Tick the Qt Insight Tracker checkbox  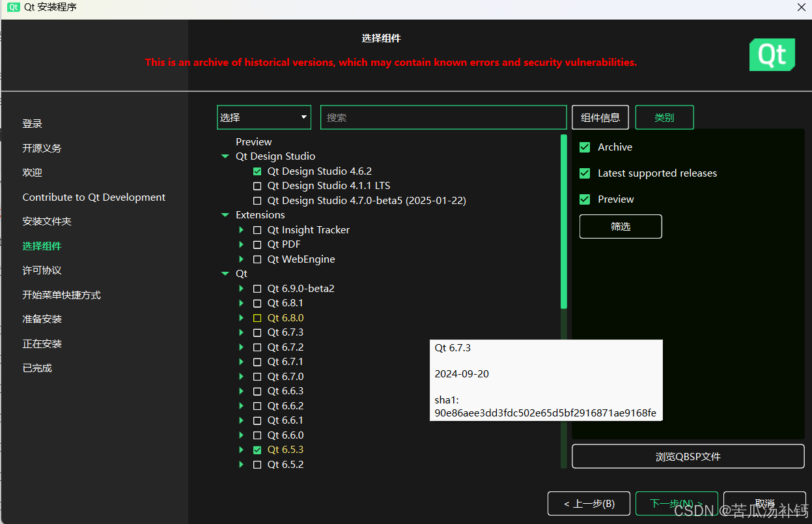257,230
